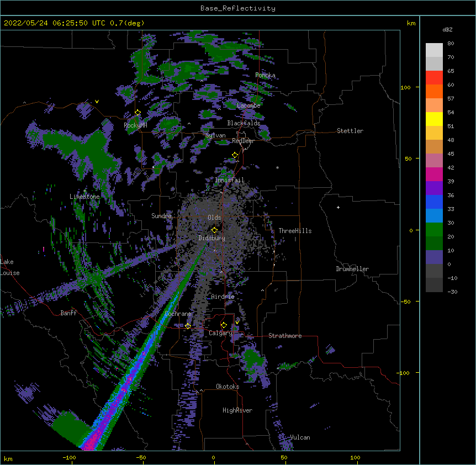This screenshot has width=476, height=465.
Task: Click the yellow diamond marker above RockyMH
Action: click(x=138, y=113)
